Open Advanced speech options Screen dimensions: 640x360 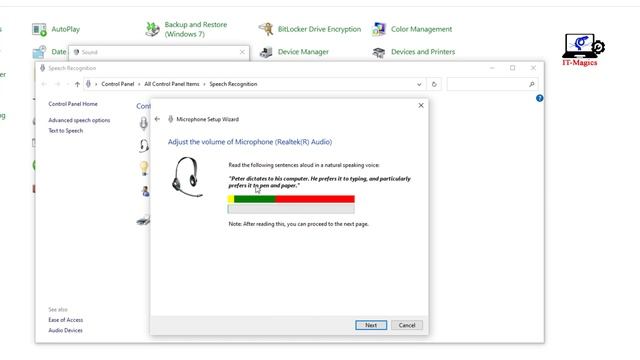click(x=79, y=120)
